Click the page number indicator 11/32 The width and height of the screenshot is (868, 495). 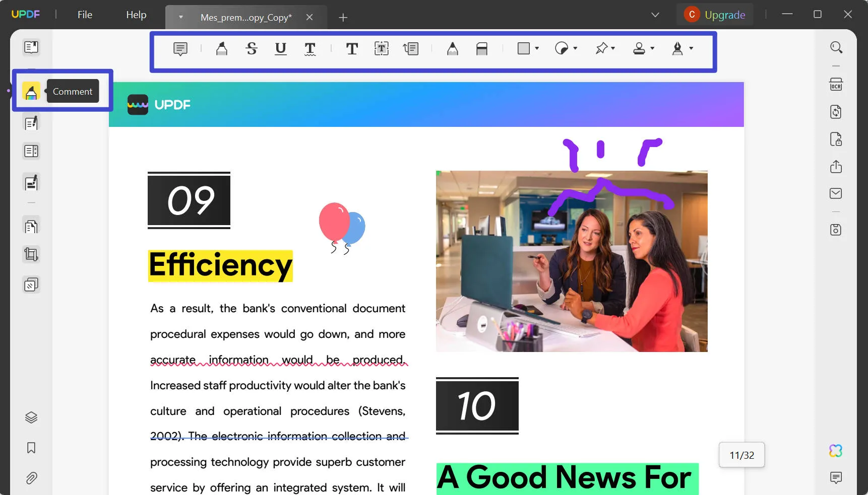tap(741, 455)
